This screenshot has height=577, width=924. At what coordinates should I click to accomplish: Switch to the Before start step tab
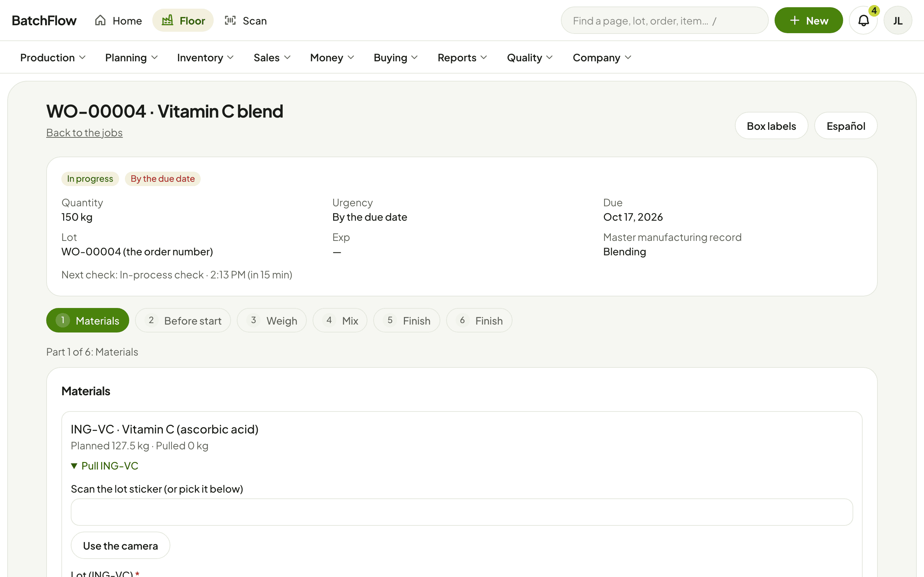point(183,320)
